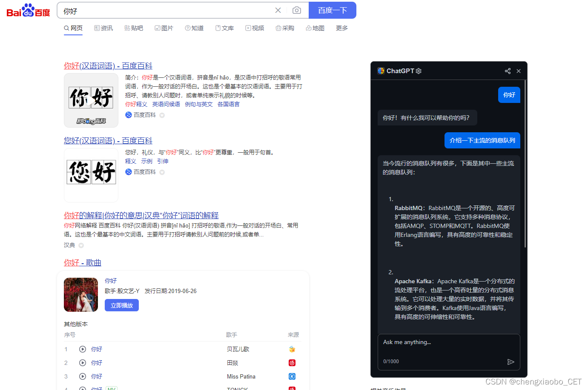This screenshot has height=390, width=588.
Task: Play version 3 by Miss Patina
Action: click(x=83, y=376)
